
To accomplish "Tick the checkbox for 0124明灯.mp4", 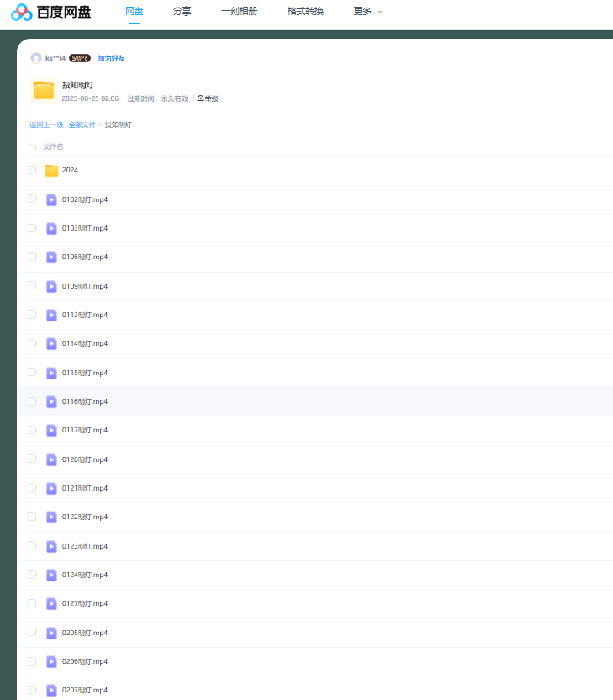I will pyautogui.click(x=32, y=575).
